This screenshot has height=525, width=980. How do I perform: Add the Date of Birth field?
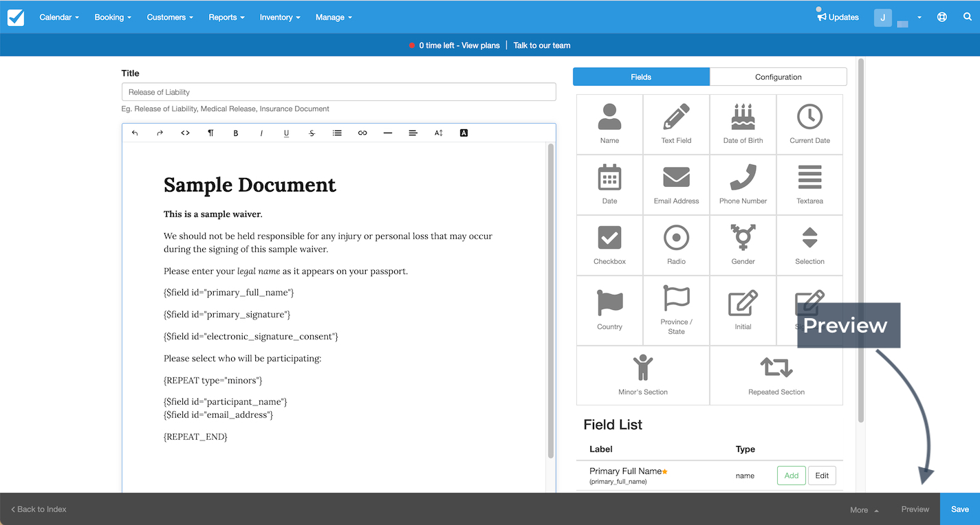point(743,124)
